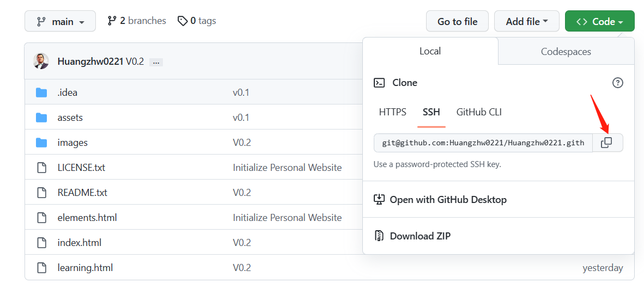Click the yesterday timestamp for learning.html
This screenshot has width=644, height=283.
pyautogui.click(x=603, y=268)
